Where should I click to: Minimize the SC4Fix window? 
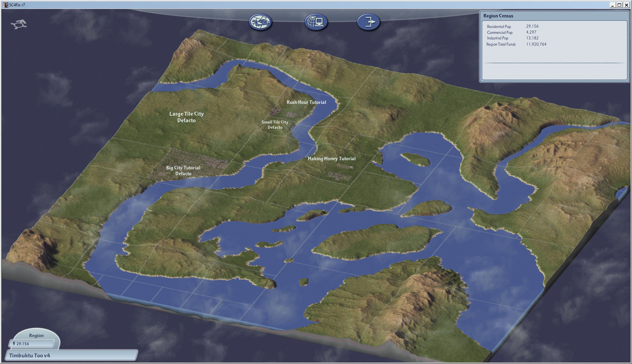click(x=612, y=4)
